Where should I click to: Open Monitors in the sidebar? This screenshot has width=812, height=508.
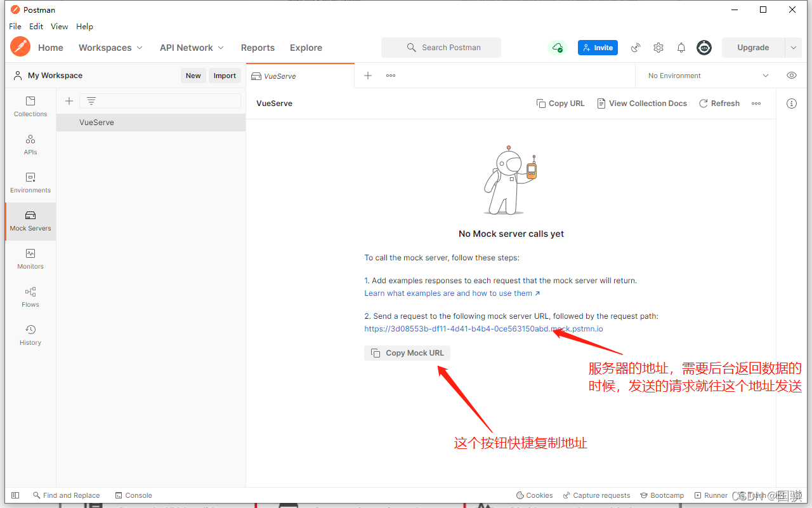(30, 259)
